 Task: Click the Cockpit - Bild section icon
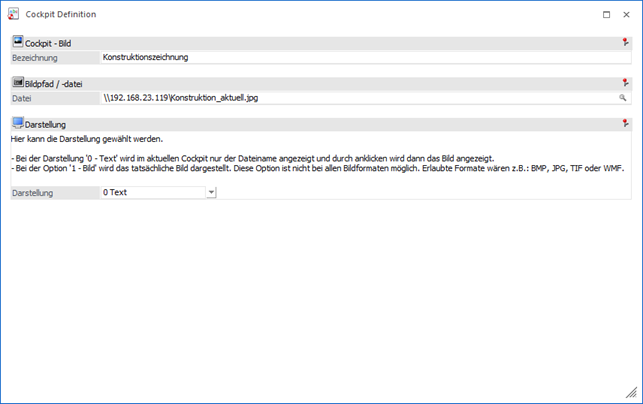click(x=18, y=43)
